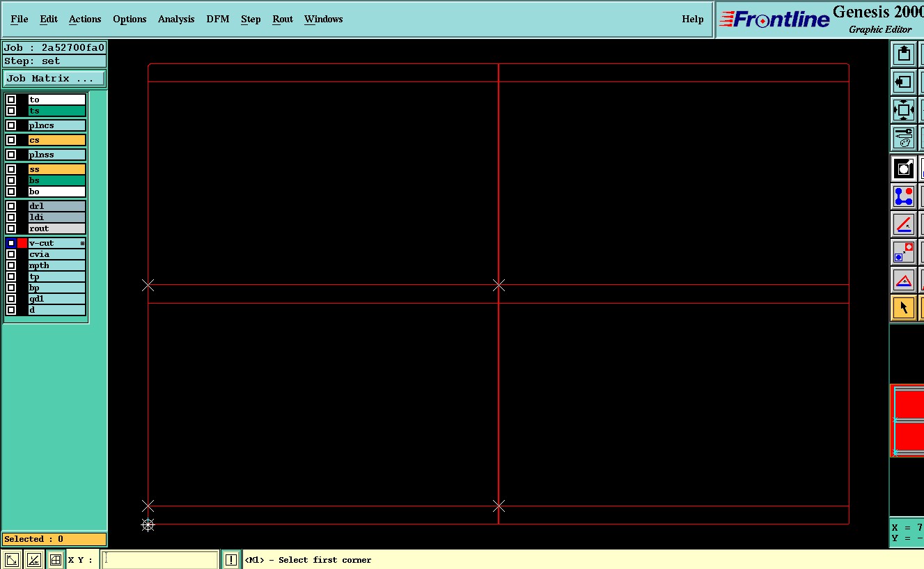Open the Actions menu

[85, 19]
